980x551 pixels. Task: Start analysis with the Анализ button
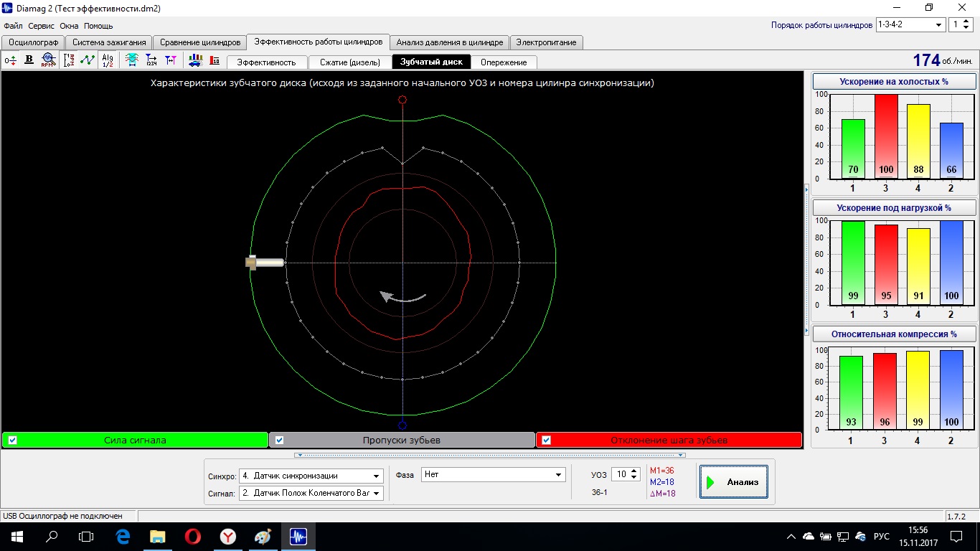(734, 482)
